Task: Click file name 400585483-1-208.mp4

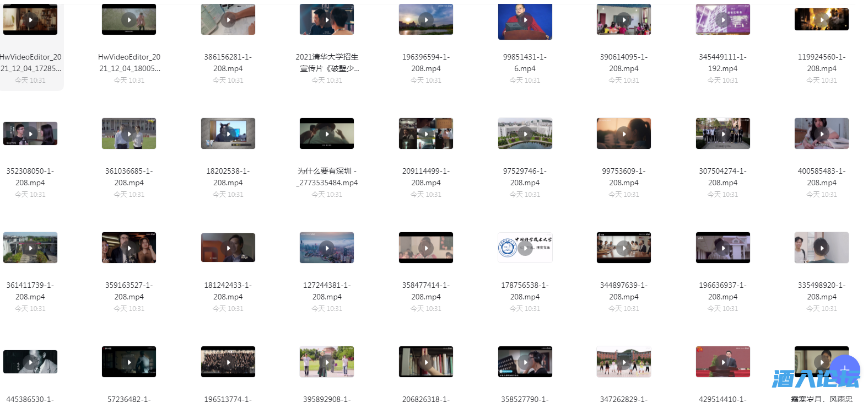Action: coord(822,176)
